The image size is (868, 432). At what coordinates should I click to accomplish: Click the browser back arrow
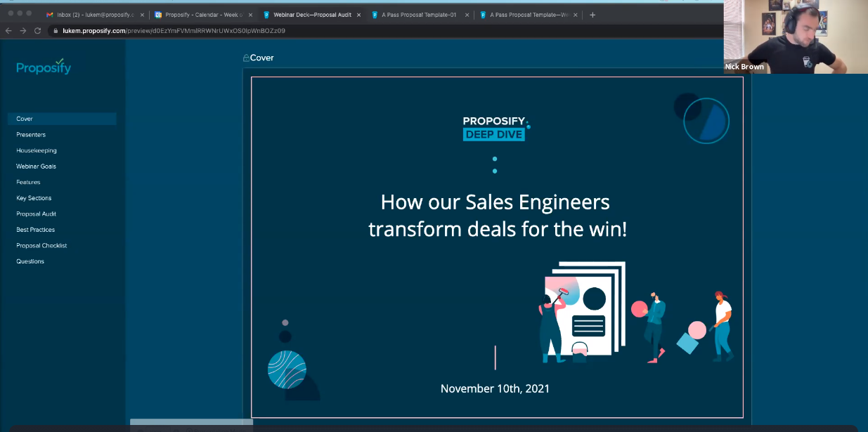point(8,31)
